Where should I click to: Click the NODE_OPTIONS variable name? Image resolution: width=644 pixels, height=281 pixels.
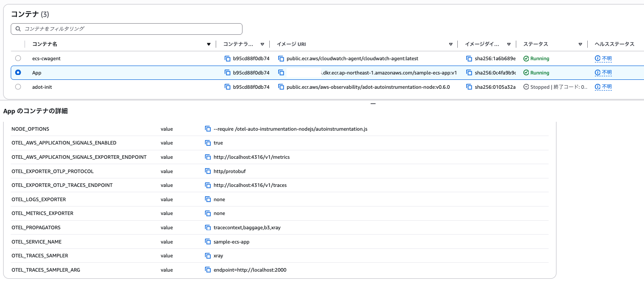30,129
